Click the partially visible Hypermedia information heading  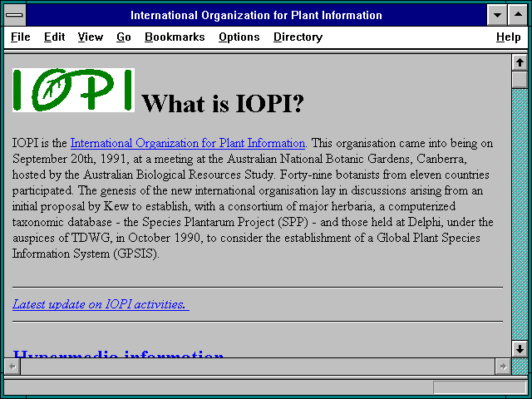(118, 354)
